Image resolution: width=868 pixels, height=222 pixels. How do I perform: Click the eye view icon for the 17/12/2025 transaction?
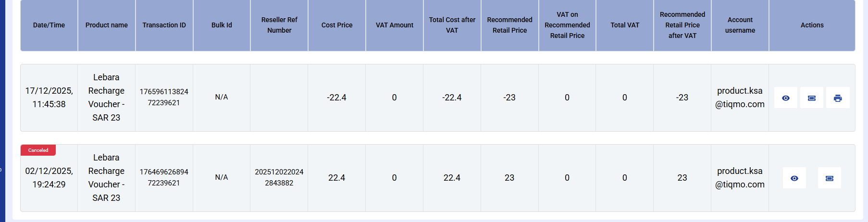(x=786, y=98)
